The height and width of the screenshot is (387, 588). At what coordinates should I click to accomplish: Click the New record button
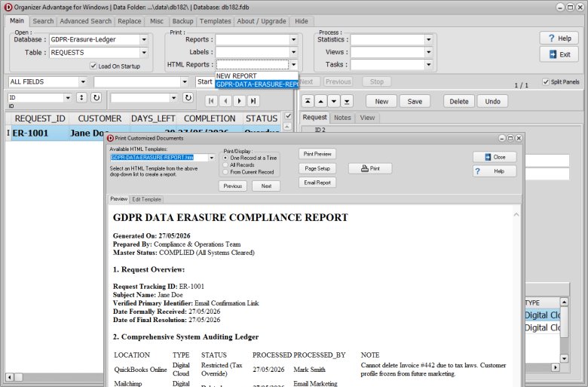click(x=381, y=101)
